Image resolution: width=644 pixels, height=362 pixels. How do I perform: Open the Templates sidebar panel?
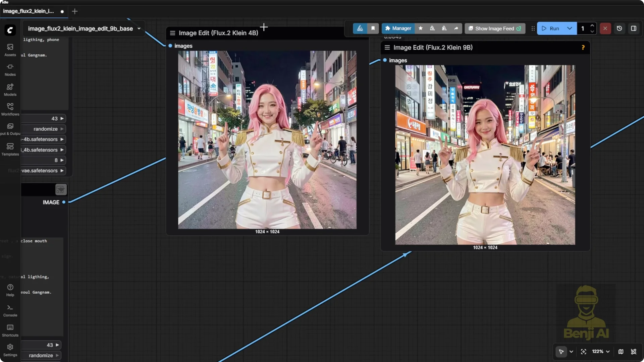point(10,148)
